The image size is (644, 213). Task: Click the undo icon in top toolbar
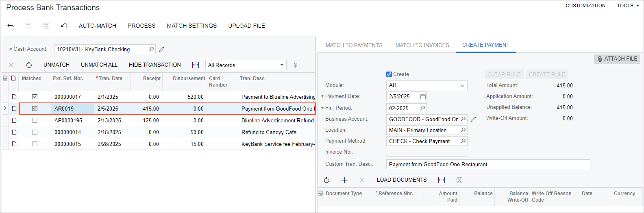pyautogui.click(x=64, y=26)
